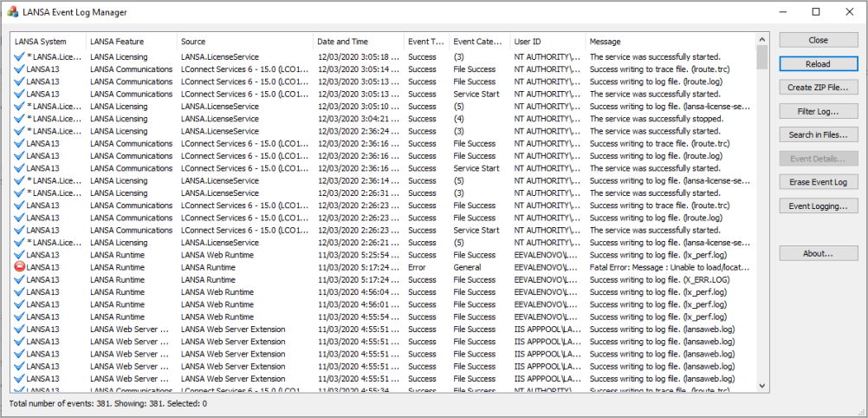Reload the event log
The image size is (868, 418).
tap(818, 64)
